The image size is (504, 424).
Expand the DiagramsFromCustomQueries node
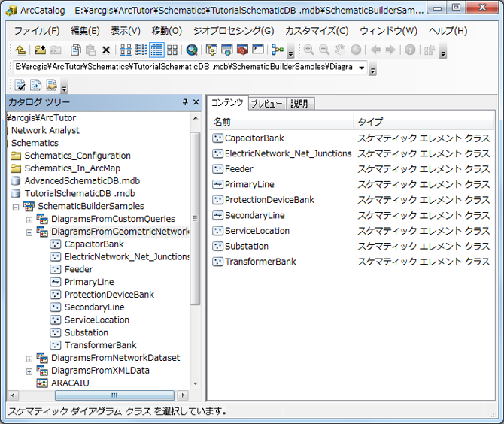coord(29,220)
